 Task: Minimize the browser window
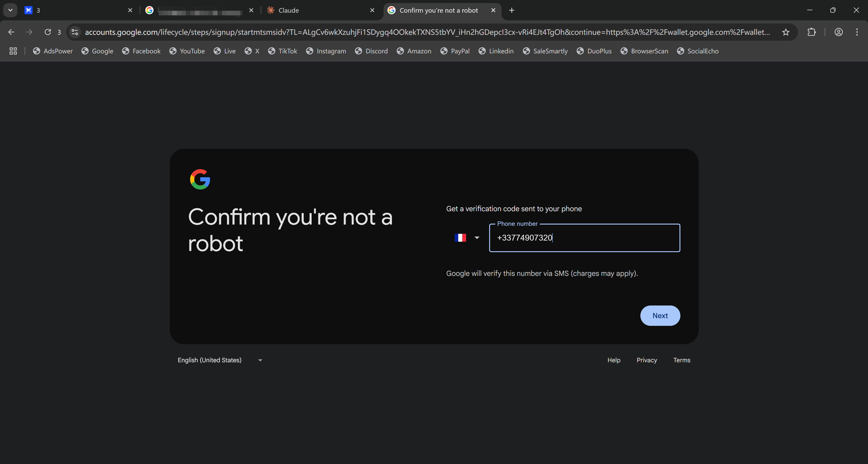(x=810, y=10)
